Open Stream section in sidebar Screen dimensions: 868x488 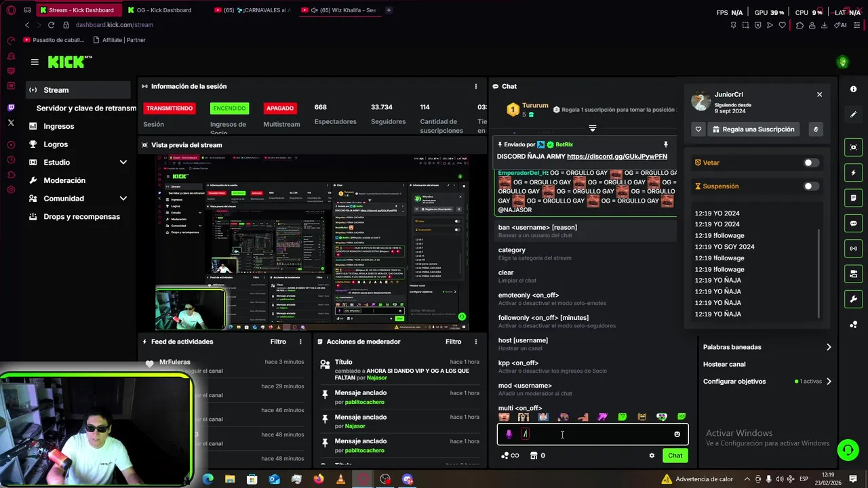point(79,90)
